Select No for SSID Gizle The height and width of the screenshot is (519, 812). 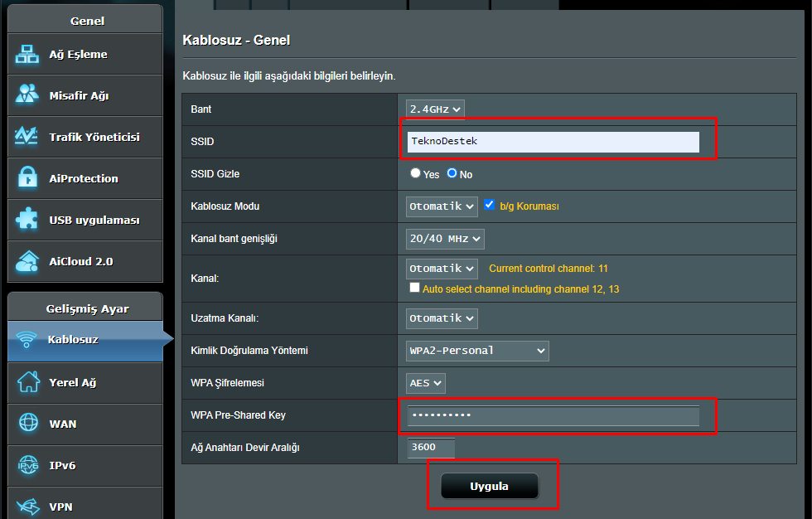pyautogui.click(x=452, y=174)
